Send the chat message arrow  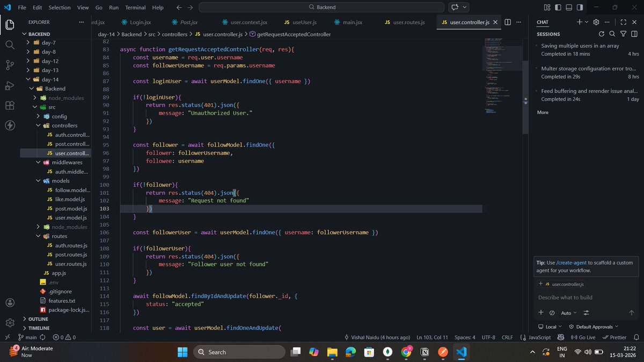(x=632, y=313)
